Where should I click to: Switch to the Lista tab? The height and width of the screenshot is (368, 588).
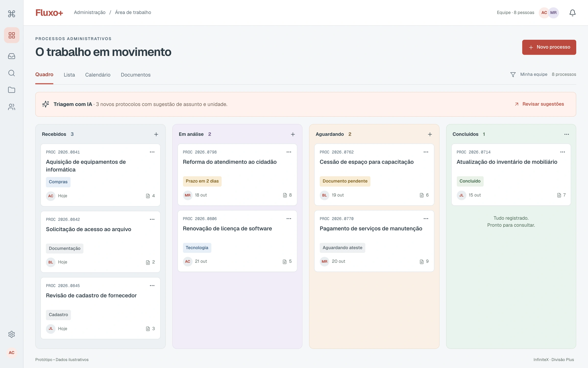(x=69, y=75)
